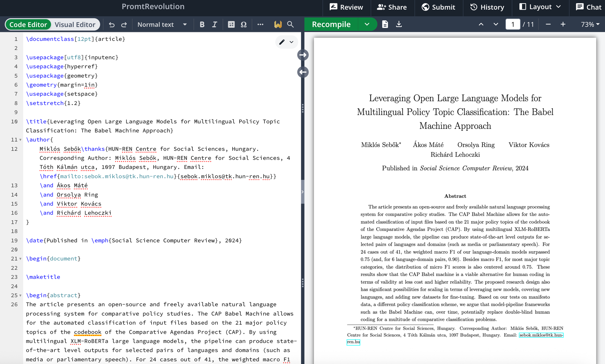Click the \geometry{margin=1in} line

click(x=62, y=85)
